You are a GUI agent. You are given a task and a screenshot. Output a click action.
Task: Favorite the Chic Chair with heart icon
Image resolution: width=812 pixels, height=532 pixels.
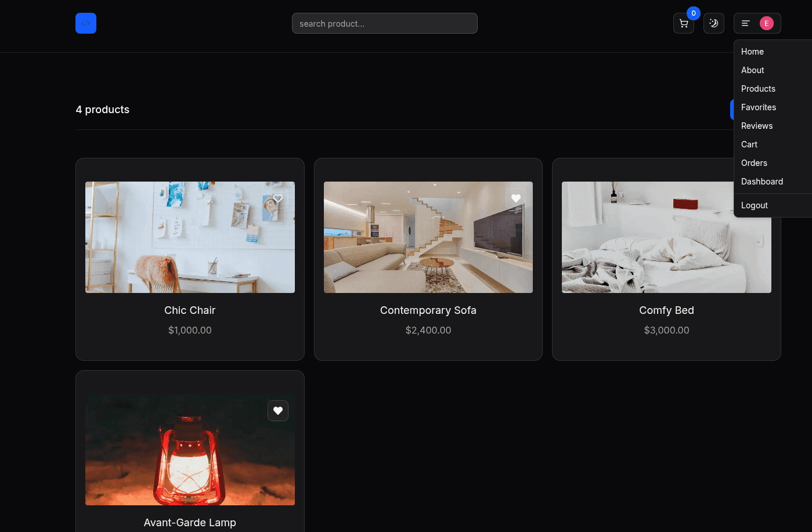(278, 198)
